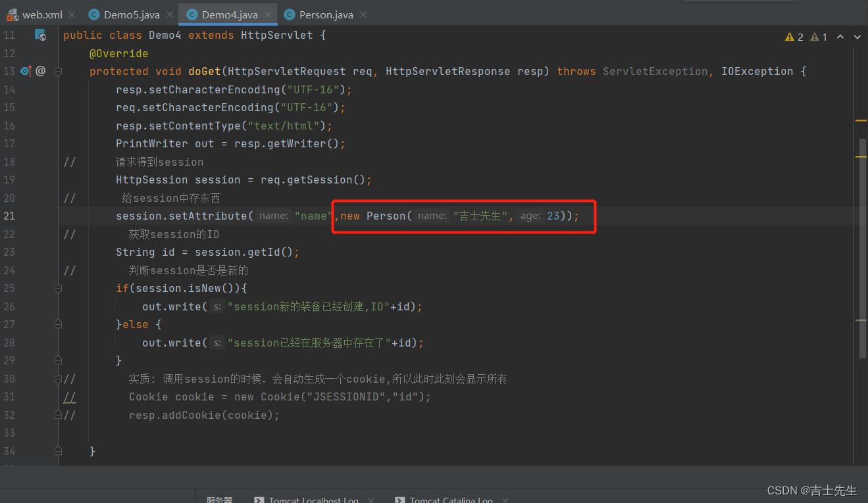Go to next highlighted error with down arrow
The height and width of the screenshot is (503, 868).
pos(858,37)
